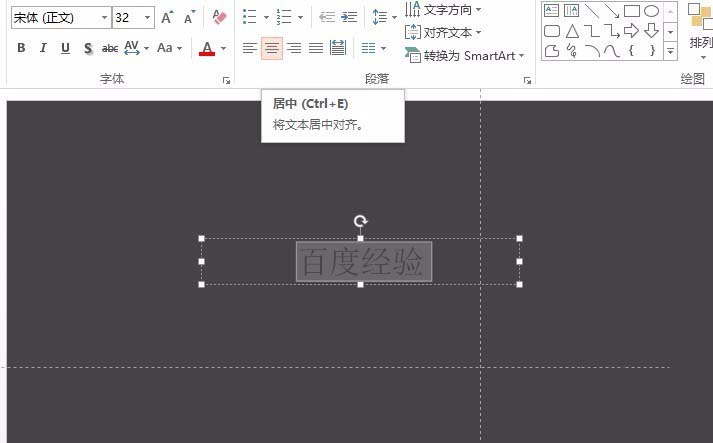The image size is (713, 443).
Task: Select the down block arrow shape
Action: tap(652, 31)
